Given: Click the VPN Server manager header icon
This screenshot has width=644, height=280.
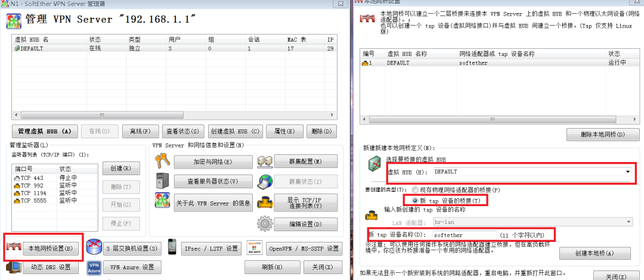Looking at the screenshot, I should pyautogui.click(x=14, y=21).
